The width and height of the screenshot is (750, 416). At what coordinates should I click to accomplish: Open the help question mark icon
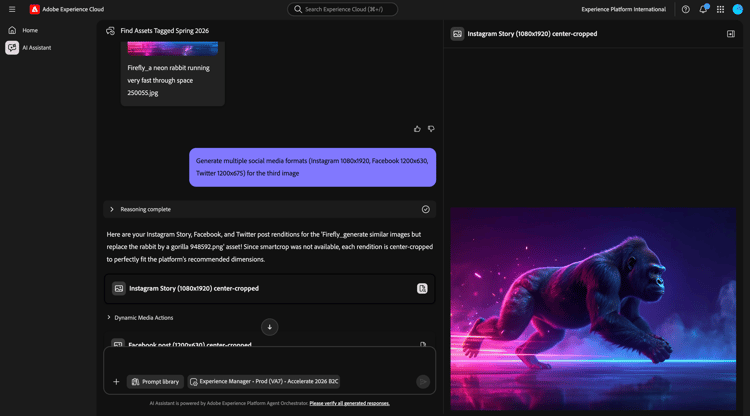tap(685, 9)
